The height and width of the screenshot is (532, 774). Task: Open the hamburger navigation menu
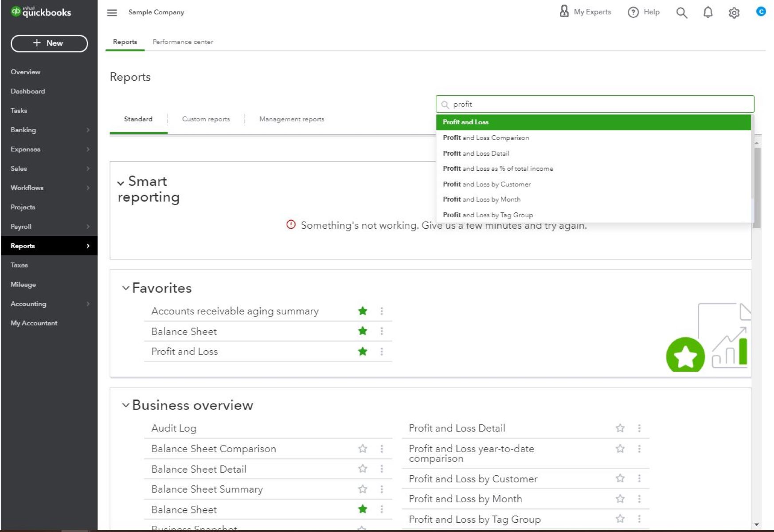point(112,12)
